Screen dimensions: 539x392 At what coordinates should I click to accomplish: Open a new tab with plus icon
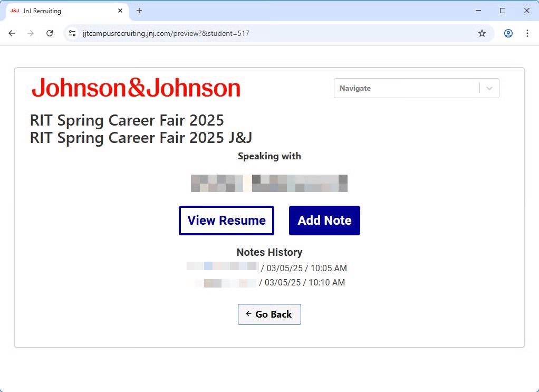(x=139, y=11)
